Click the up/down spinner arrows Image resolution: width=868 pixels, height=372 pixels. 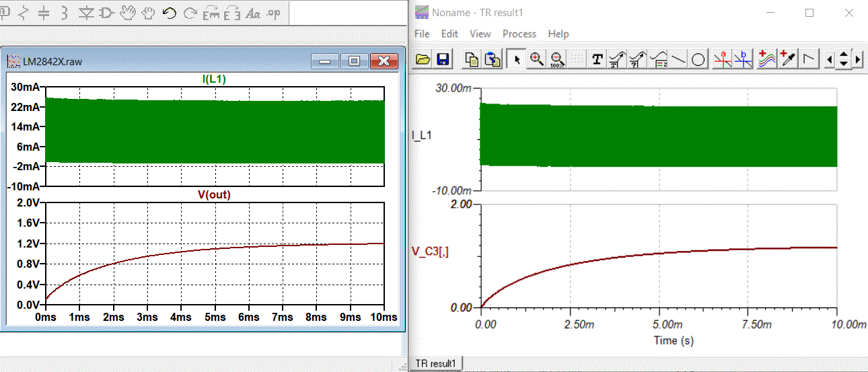tap(844, 60)
